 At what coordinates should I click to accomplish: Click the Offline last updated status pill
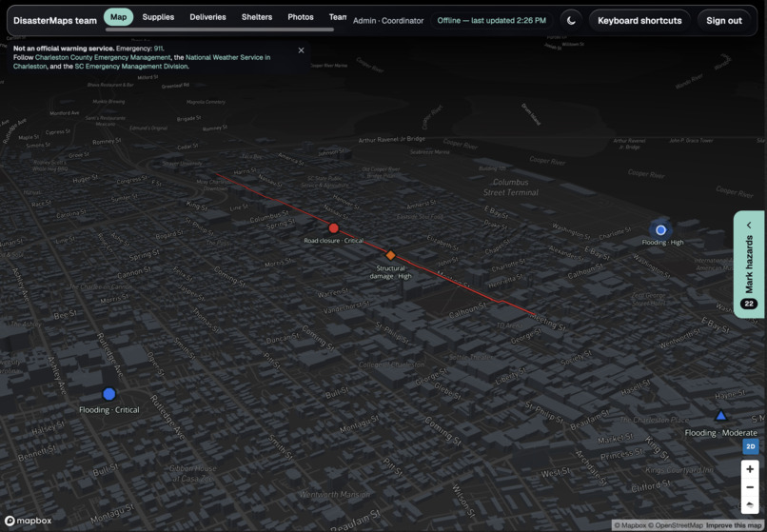[x=492, y=21]
